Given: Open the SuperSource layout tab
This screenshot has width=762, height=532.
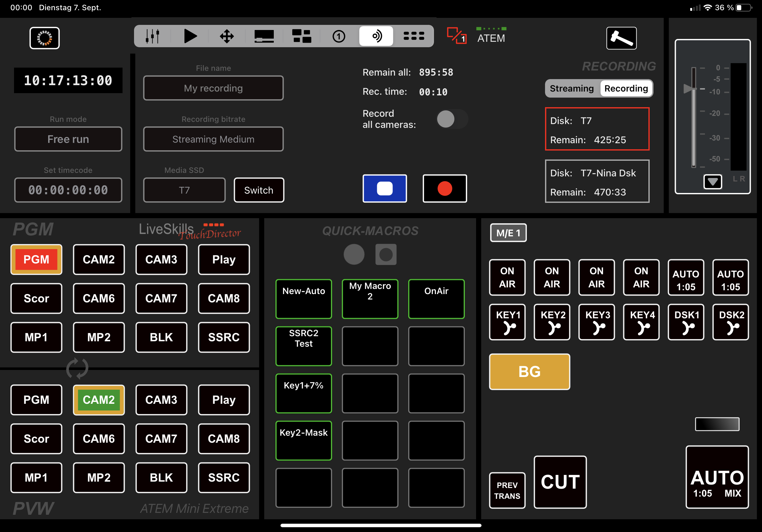Looking at the screenshot, I should [301, 36].
